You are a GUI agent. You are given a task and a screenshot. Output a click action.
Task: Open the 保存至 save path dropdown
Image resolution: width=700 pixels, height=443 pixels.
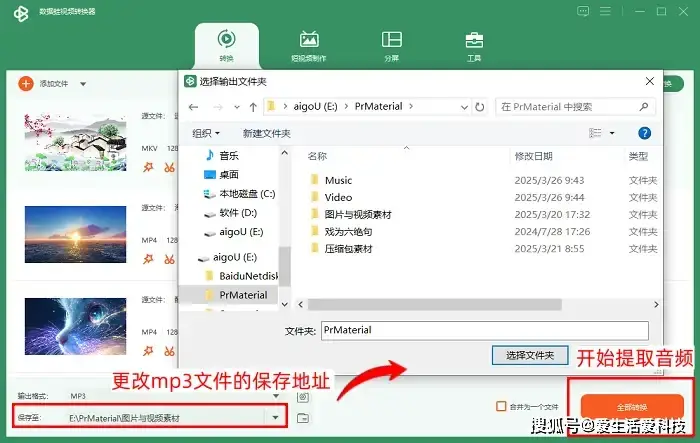click(x=275, y=417)
